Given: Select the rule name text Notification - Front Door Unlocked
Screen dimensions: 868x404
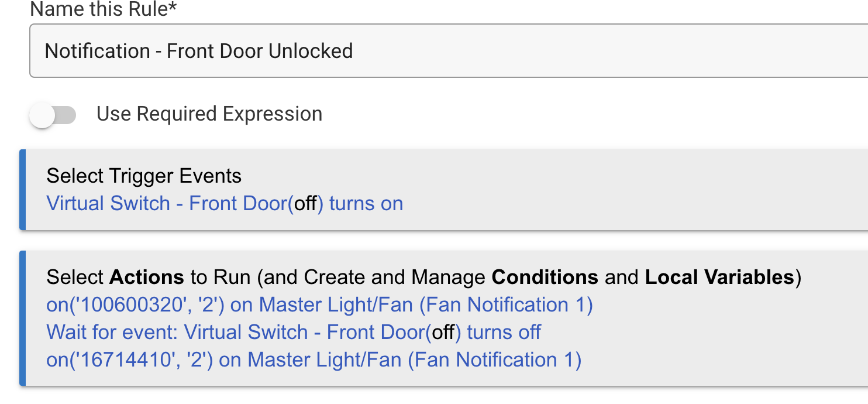Looking at the screenshot, I should coord(199,51).
